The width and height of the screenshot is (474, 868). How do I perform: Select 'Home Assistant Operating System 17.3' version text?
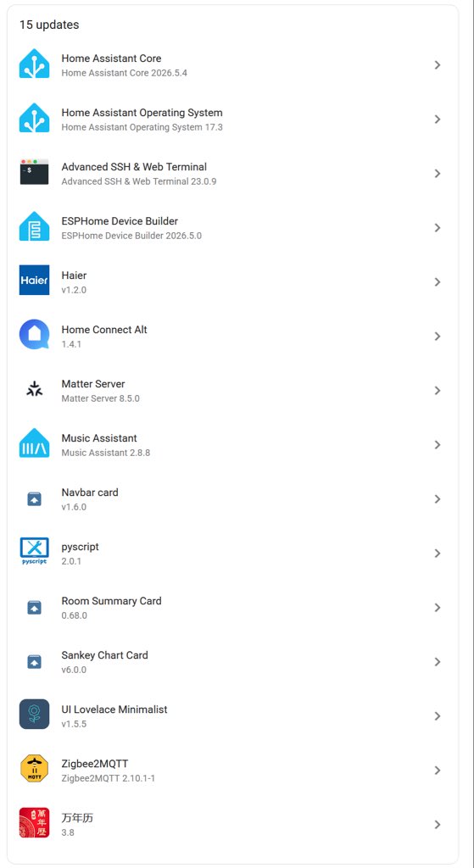tap(142, 127)
